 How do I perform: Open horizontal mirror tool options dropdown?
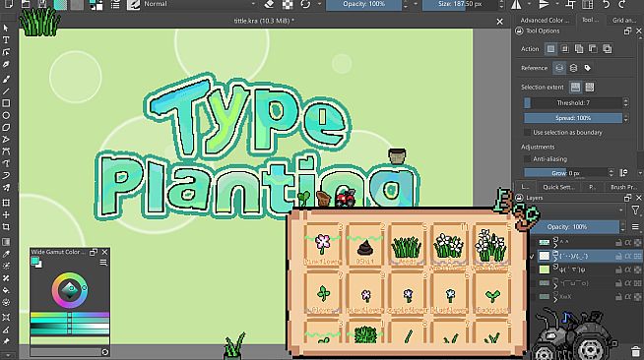pos(529,4)
